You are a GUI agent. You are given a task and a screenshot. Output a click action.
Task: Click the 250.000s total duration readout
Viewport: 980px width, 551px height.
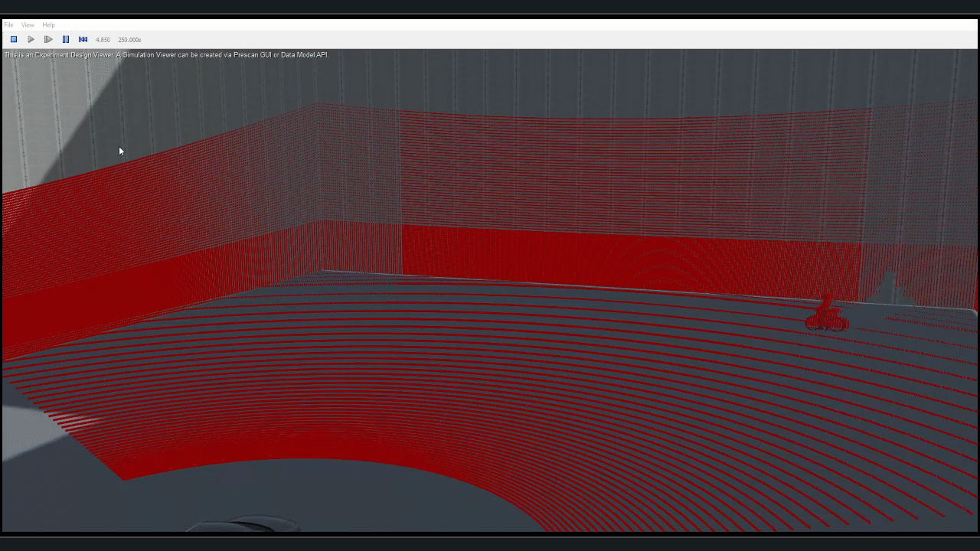tap(129, 40)
